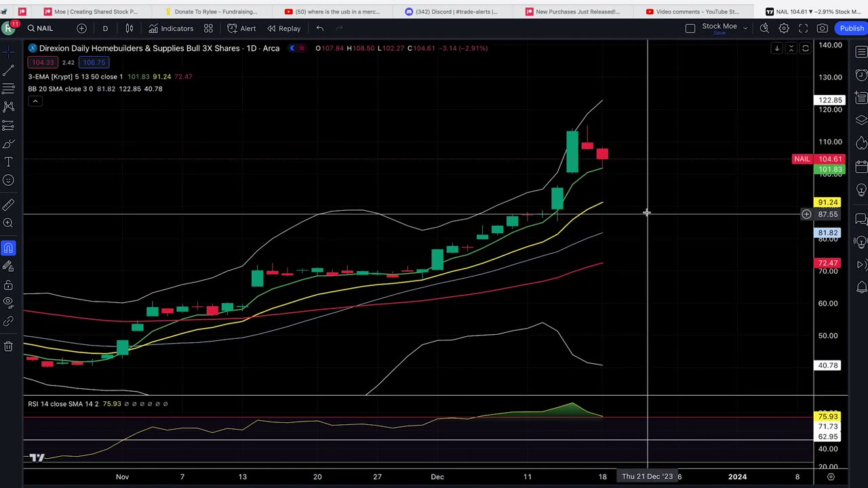Select the text annotation tool
This screenshot has width=868, height=488.
[x=8, y=162]
